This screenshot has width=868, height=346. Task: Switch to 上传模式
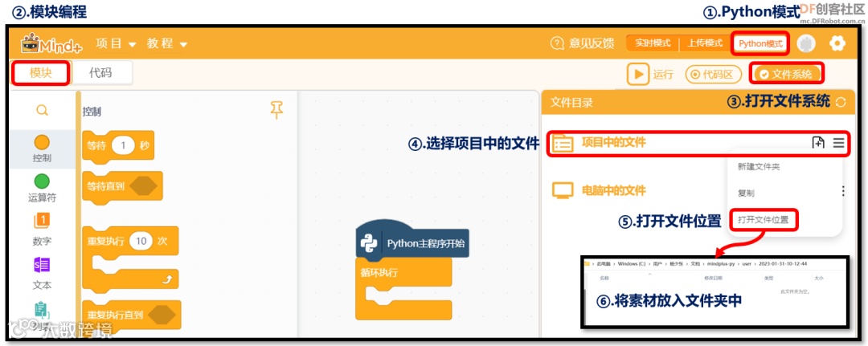point(705,43)
